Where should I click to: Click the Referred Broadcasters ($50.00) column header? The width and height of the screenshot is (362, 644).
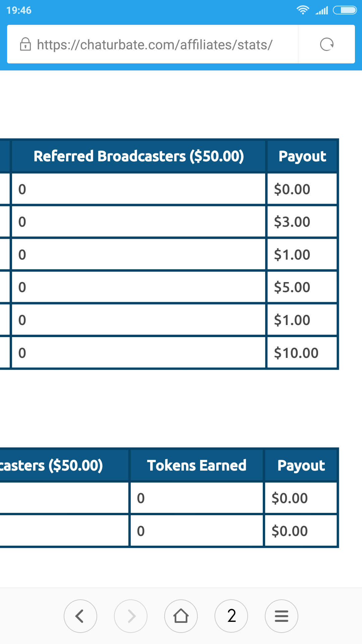139,156
